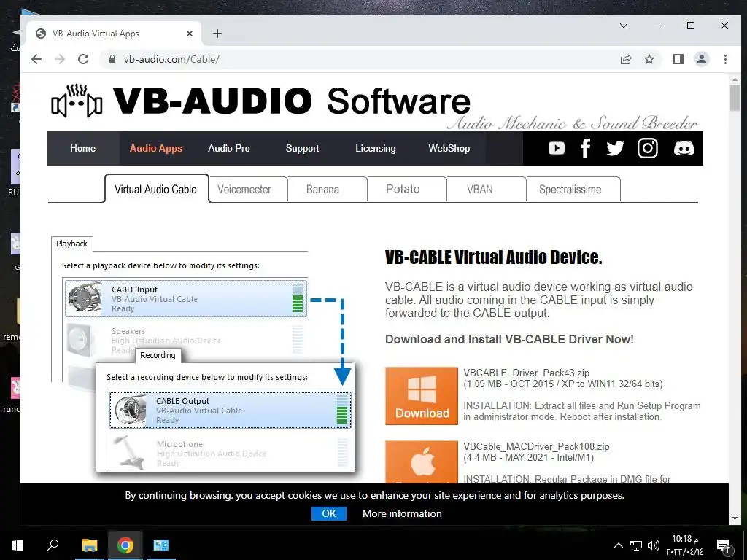The height and width of the screenshot is (560, 747).
Task: Click the padlock site info icon
Action: click(x=112, y=59)
